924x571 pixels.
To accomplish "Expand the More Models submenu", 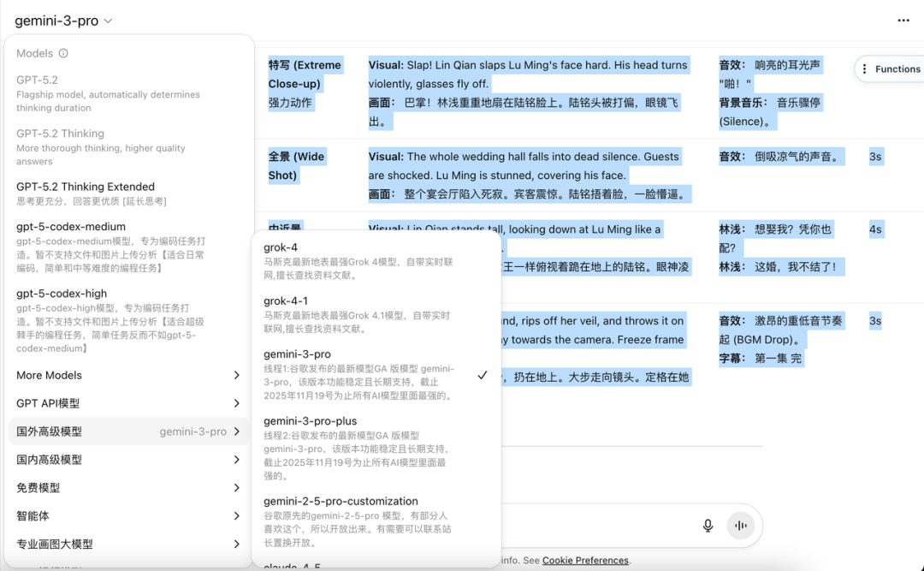I will click(x=128, y=375).
